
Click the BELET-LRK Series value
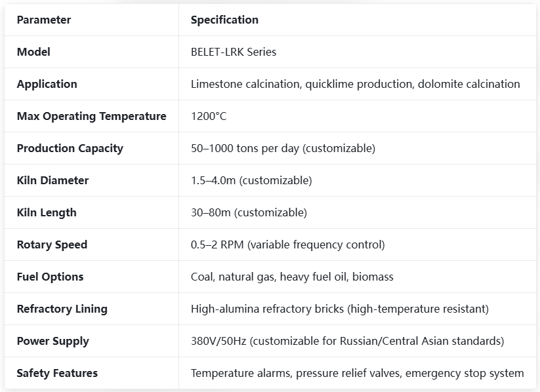(234, 52)
